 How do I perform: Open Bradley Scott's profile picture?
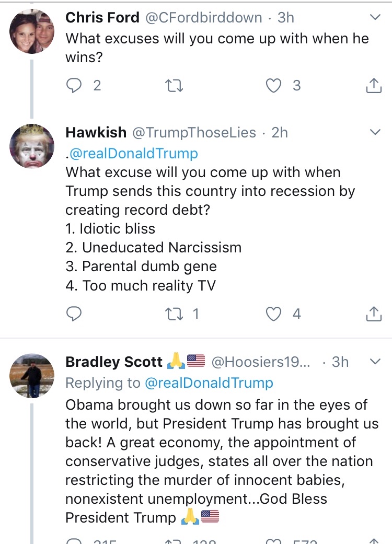pos(32,376)
